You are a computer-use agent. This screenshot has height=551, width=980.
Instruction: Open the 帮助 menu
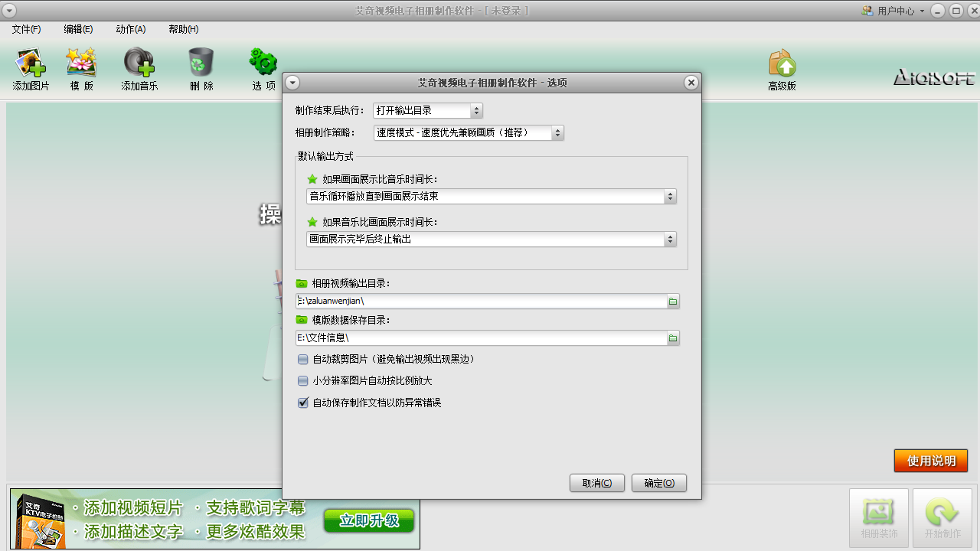[181, 29]
